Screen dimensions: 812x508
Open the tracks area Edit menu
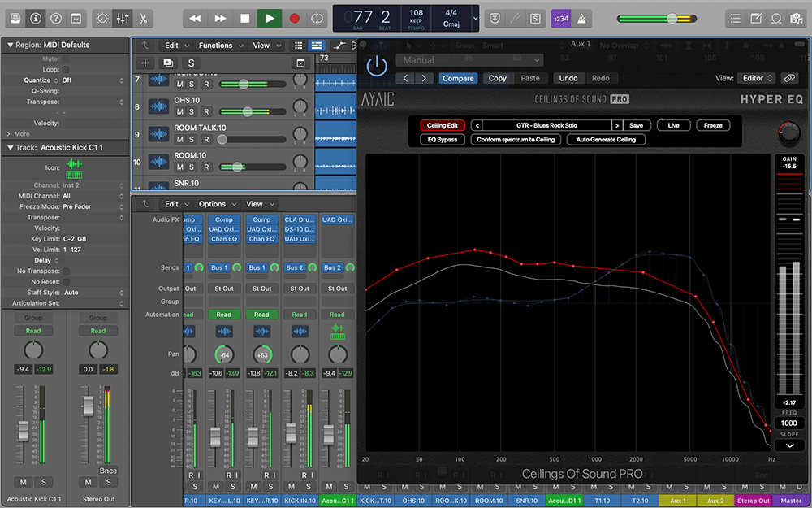click(x=176, y=46)
